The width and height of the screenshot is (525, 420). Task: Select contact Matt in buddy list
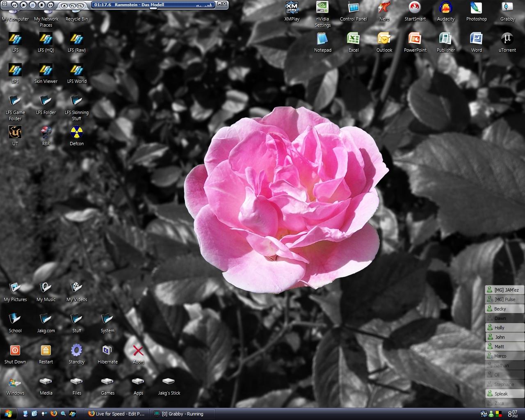point(504,347)
